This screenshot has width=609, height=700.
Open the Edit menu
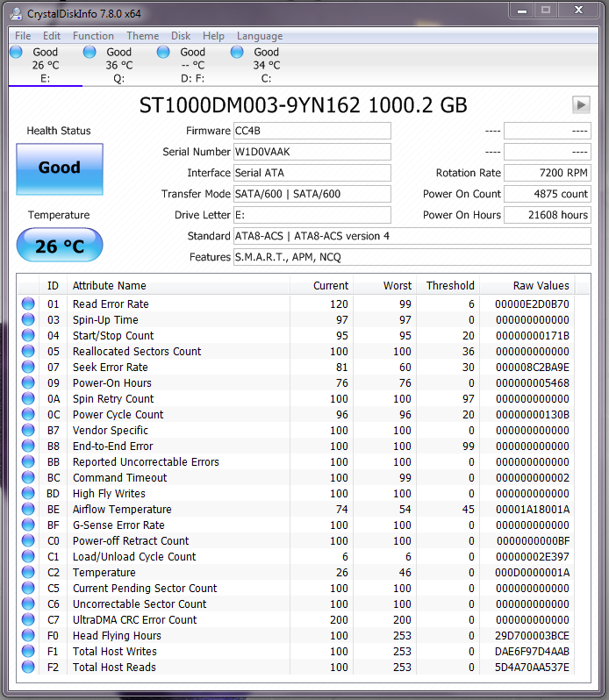click(52, 36)
